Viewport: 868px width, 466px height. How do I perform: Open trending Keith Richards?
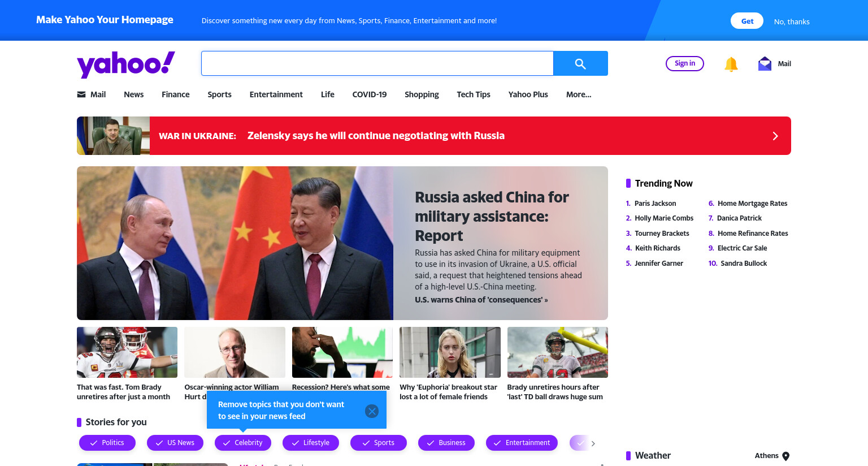658,248
